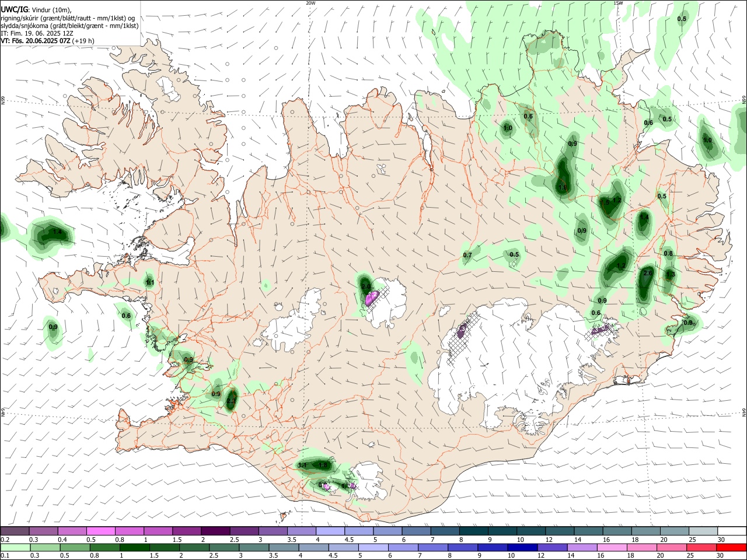The width and height of the screenshot is (747, 560).
Task: Click the 'slydda/snjókoma (grátt/bleikt/grænt' description line
Action: [x=69, y=26]
